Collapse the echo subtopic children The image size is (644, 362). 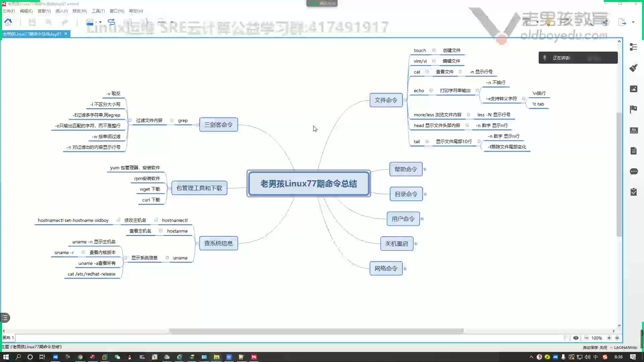[477, 90]
